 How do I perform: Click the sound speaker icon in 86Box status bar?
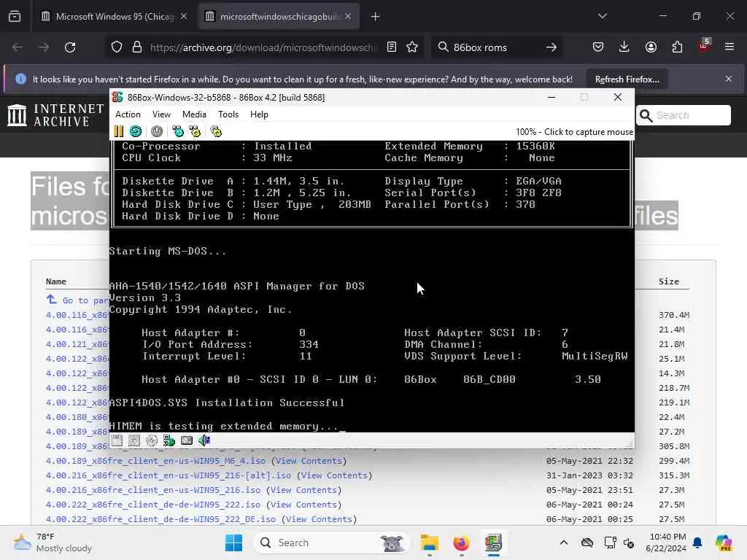pyautogui.click(x=204, y=440)
